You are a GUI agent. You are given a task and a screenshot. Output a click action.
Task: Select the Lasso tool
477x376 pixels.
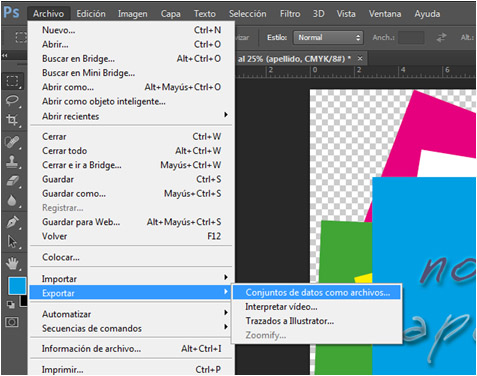12,100
